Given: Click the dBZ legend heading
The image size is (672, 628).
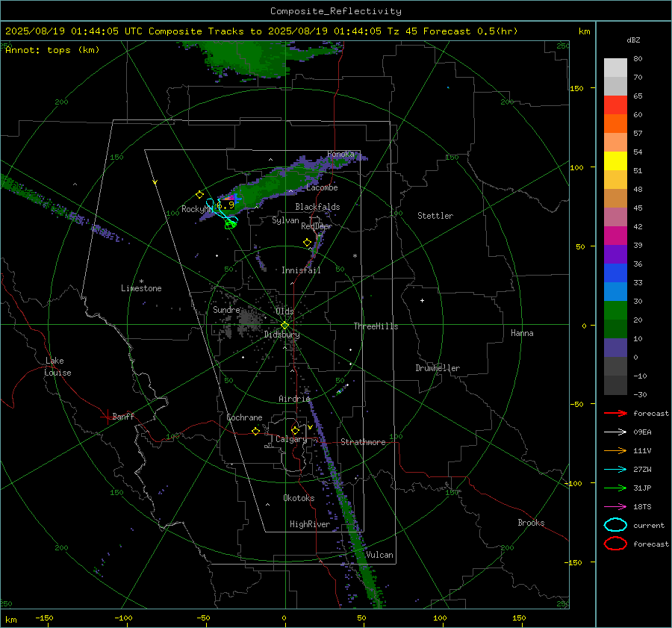Looking at the screenshot, I should coord(633,40).
